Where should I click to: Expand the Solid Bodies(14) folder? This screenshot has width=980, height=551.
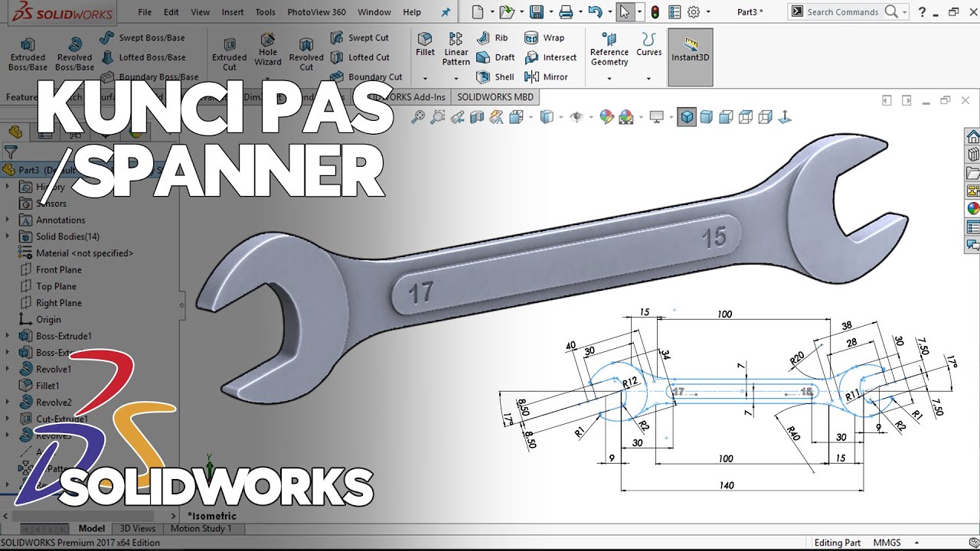tap(8, 236)
